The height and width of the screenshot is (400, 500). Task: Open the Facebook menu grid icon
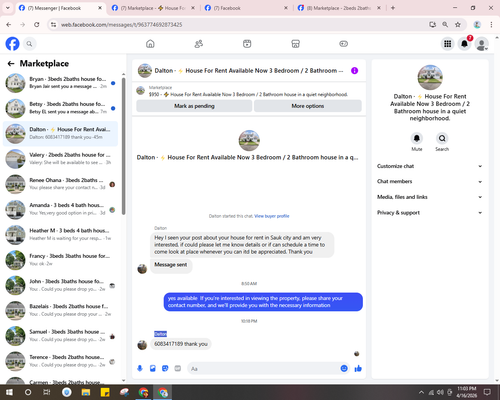[x=448, y=44]
